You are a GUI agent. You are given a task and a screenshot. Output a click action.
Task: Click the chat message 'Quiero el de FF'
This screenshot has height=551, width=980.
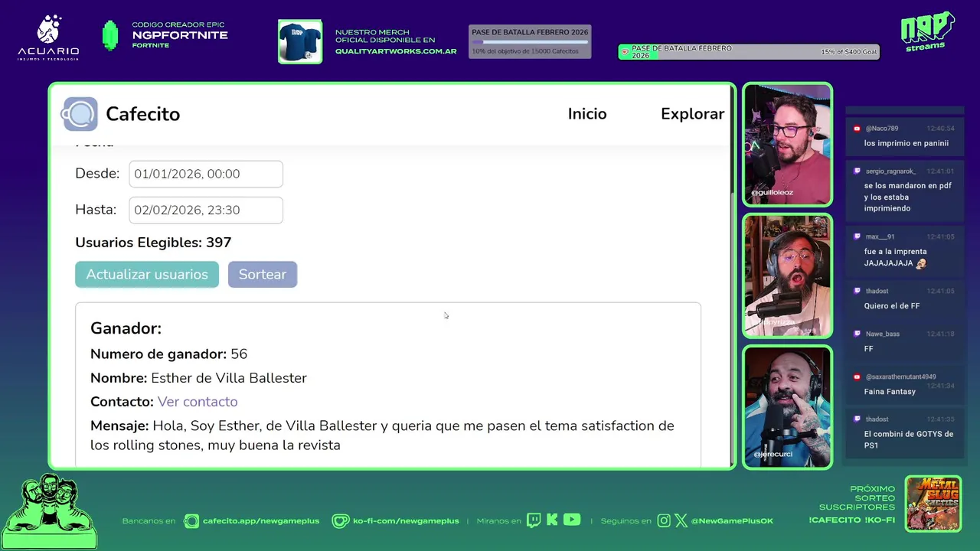pos(892,306)
